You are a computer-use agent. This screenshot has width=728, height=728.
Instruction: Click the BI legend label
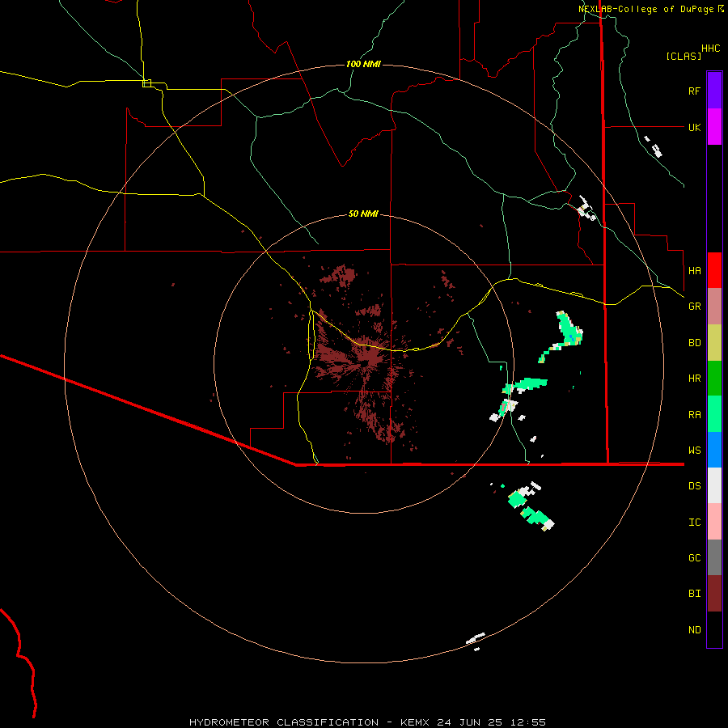click(x=694, y=594)
